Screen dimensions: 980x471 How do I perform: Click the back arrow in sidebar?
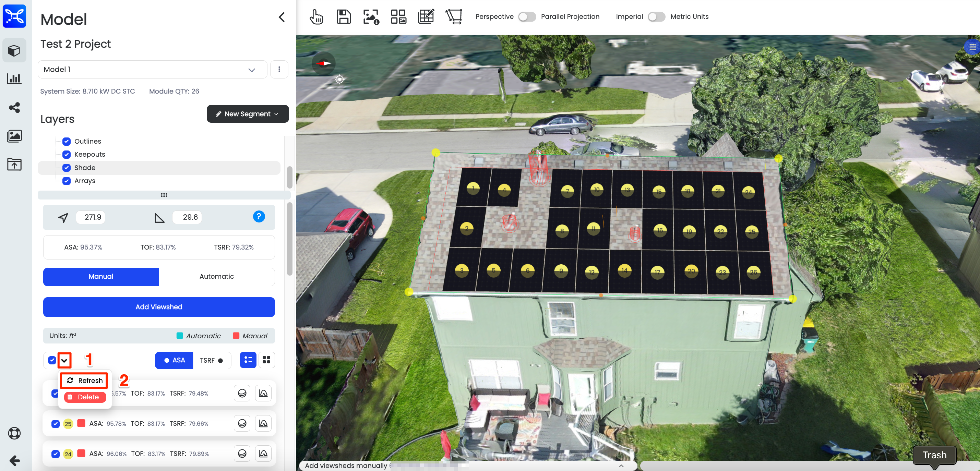14,461
